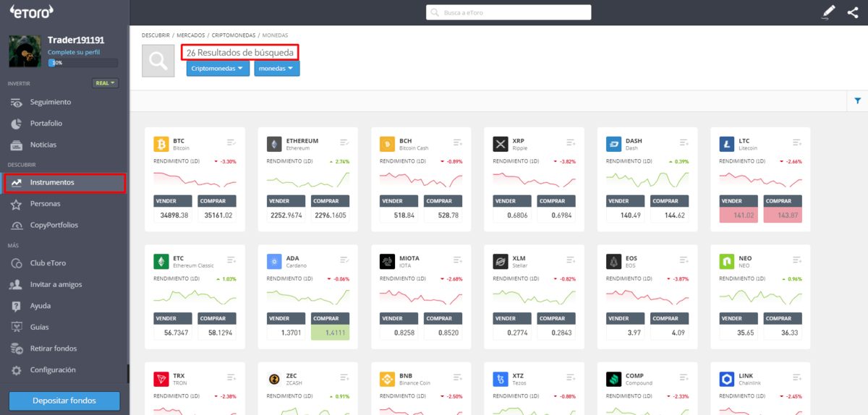Image resolution: width=868 pixels, height=415 pixels.
Task: Click BTC Vender price 34898.38
Action: [x=174, y=215]
